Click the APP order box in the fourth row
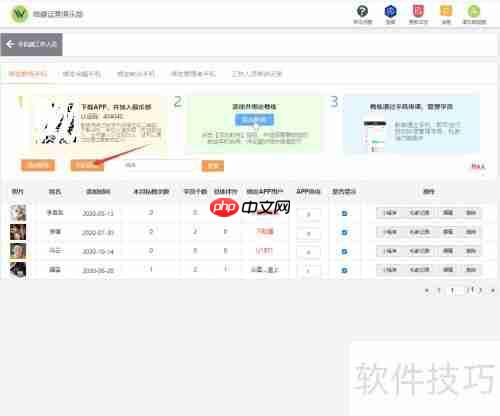500x416 pixels. pos(308,271)
